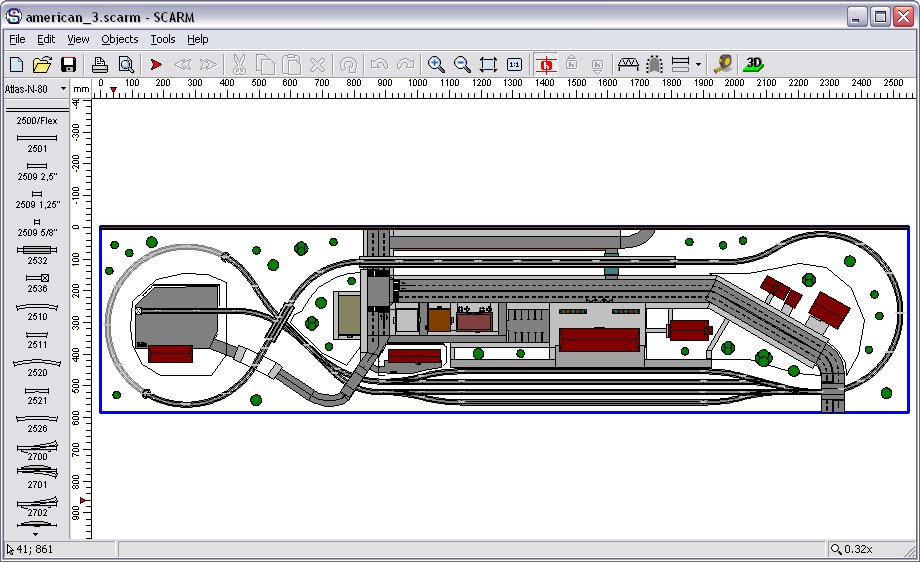Zoom in with the magnifier plus icon
The width and height of the screenshot is (920, 562).
click(x=436, y=64)
